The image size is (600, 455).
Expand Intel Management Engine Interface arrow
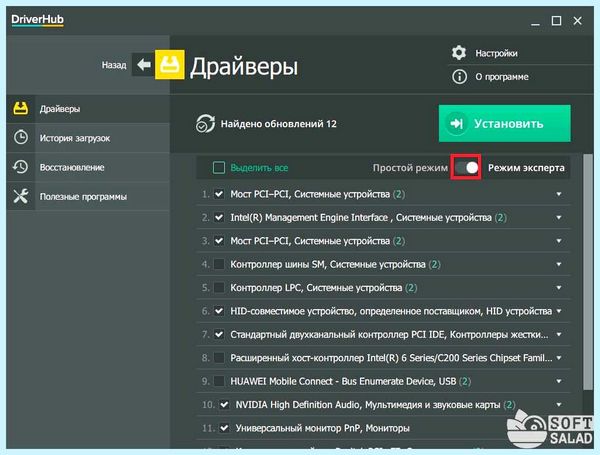(x=559, y=218)
